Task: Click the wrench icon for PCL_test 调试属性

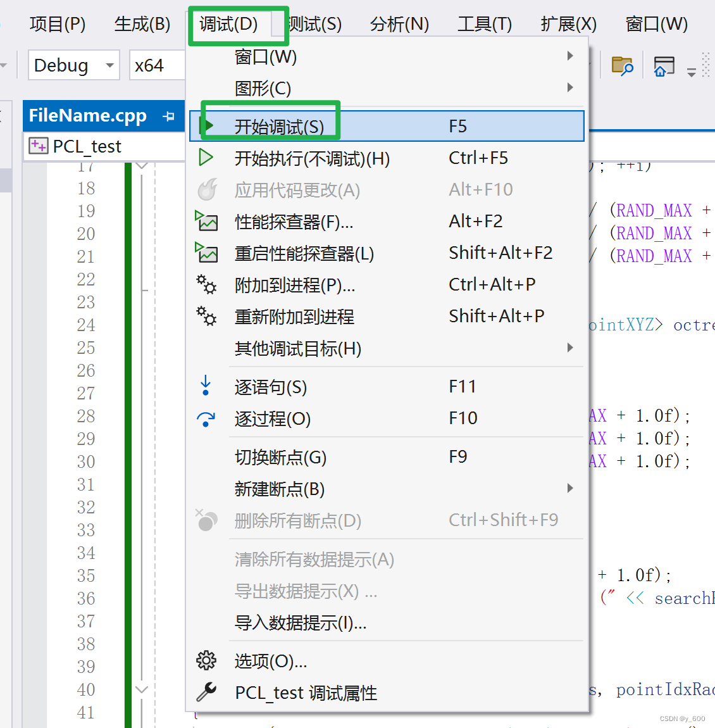Action: pos(206,693)
